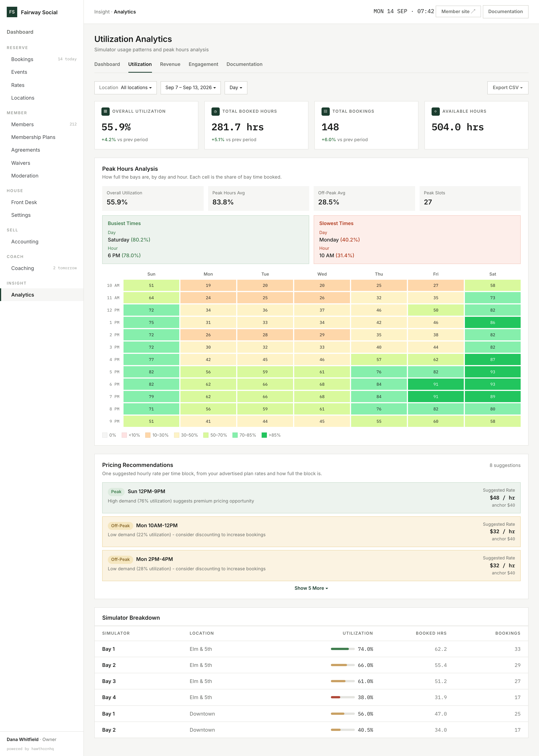Switch to the Revenue tab
Image resolution: width=539 pixels, height=756 pixels.
click(x=170, y=64)
